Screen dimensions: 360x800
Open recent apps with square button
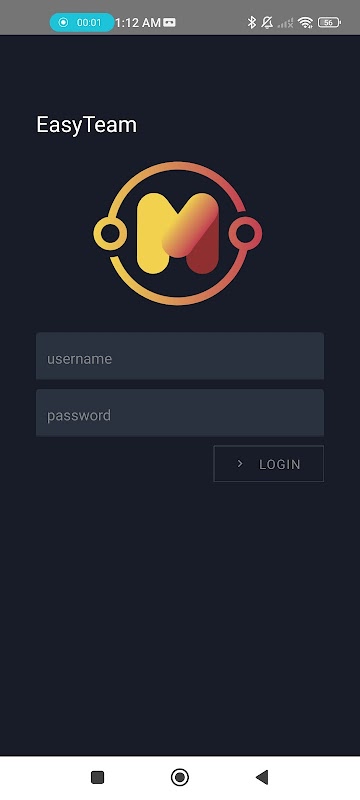click(x=97, y=777)
